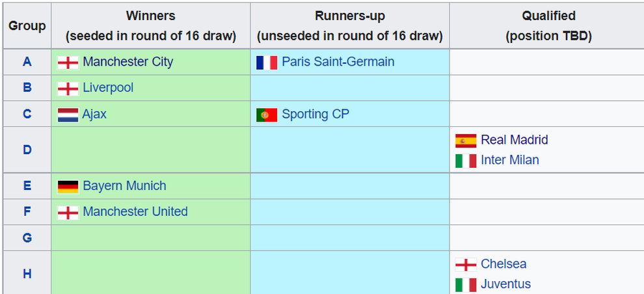Image resolution: width=644 pixels, height=294 pixels.
Task: Click the Winners column header cell
Action: click(151, 26)
